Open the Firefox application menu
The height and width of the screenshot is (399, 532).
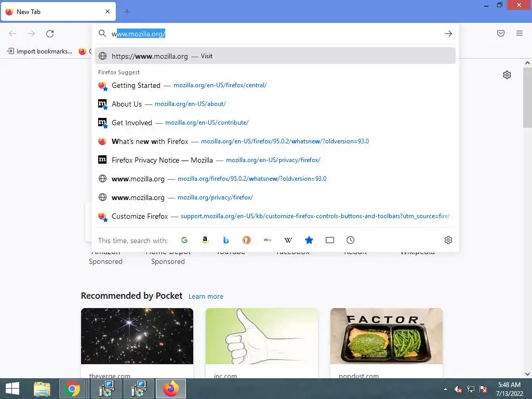click(x=520, y=33)
